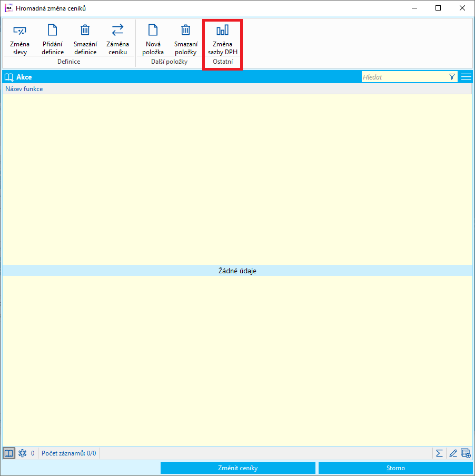Viewport: 475px width, 476px height.
Task: Maximize the Hromadná změna ceníků window
Action: (x=438, y=8)
